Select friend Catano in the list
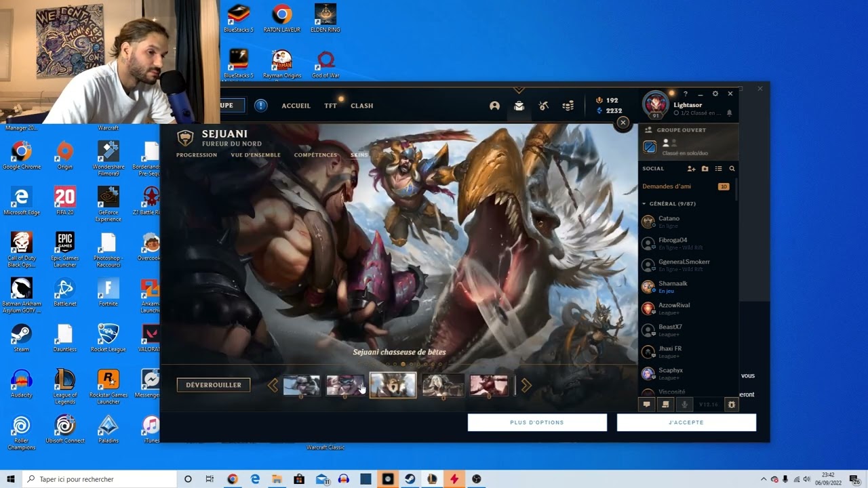Viewport: 868px width, 488px height. [x=686, y=222]
